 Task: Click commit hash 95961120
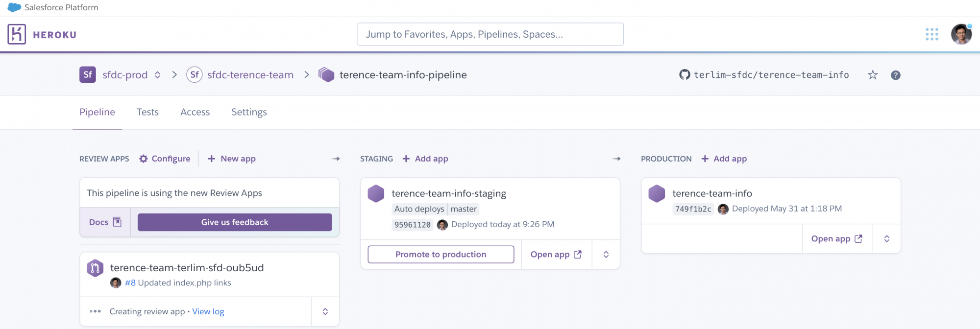[x=413, y=225]
